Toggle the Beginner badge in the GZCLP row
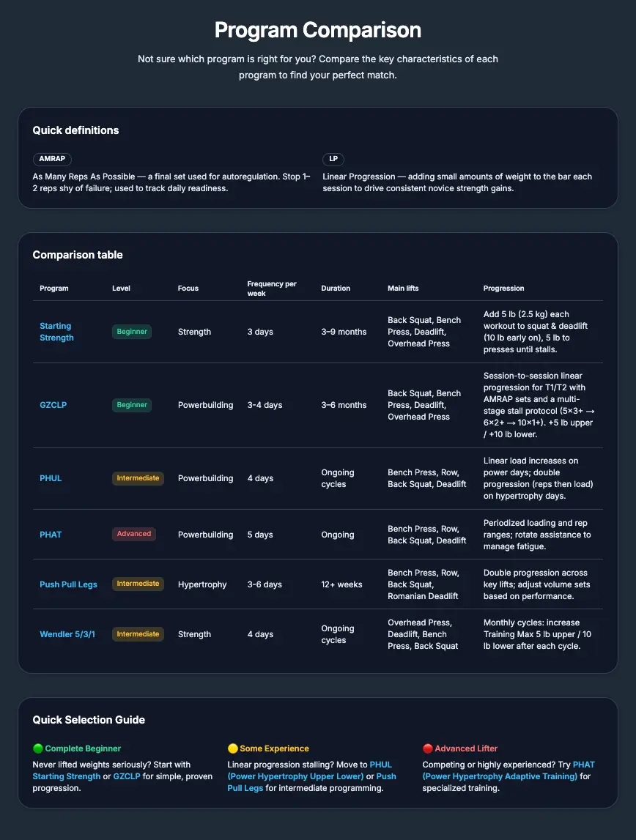 [132, 404]
